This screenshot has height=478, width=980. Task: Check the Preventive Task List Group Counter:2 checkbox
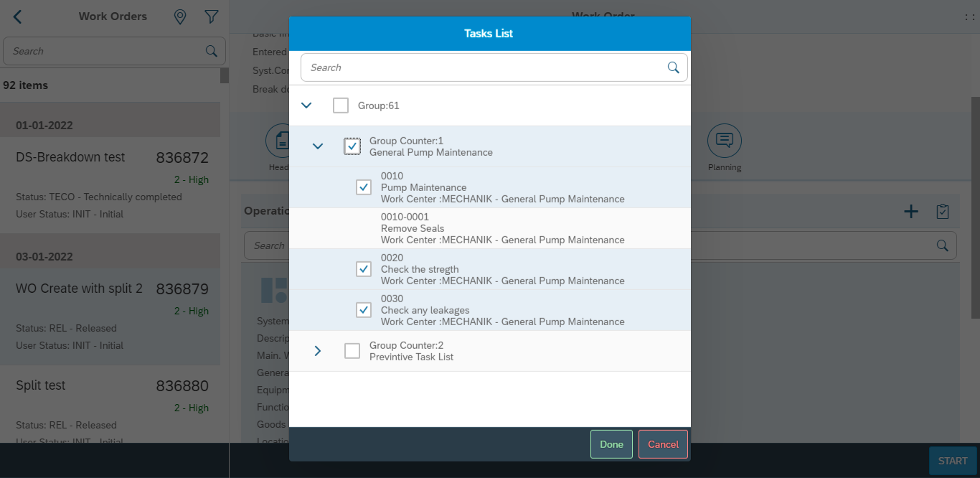click(x=352, y=351)
